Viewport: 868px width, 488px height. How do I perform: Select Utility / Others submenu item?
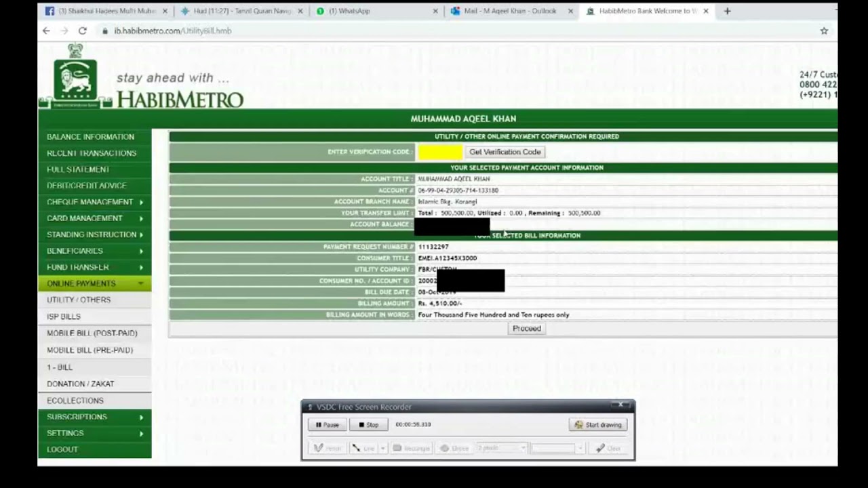pyautogui.click(x=94, y=300)
